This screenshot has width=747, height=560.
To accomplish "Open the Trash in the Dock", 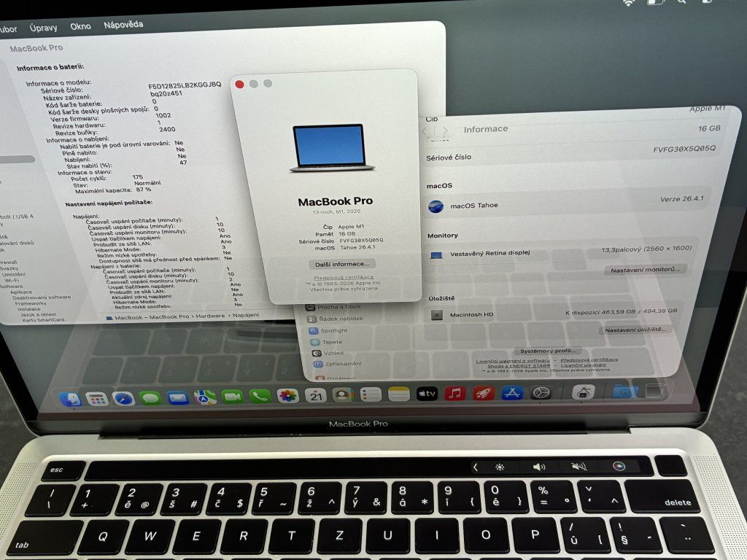I will tap(655, 391).
